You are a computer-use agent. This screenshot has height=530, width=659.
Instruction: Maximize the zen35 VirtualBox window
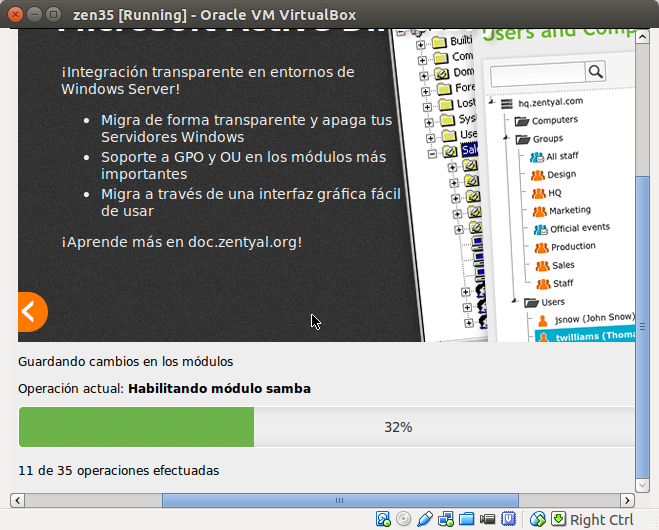(x=53, y=15)
